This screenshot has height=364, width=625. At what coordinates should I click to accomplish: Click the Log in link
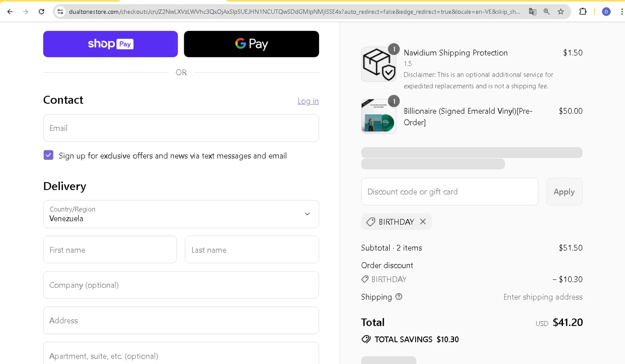[x=308, y=101]
